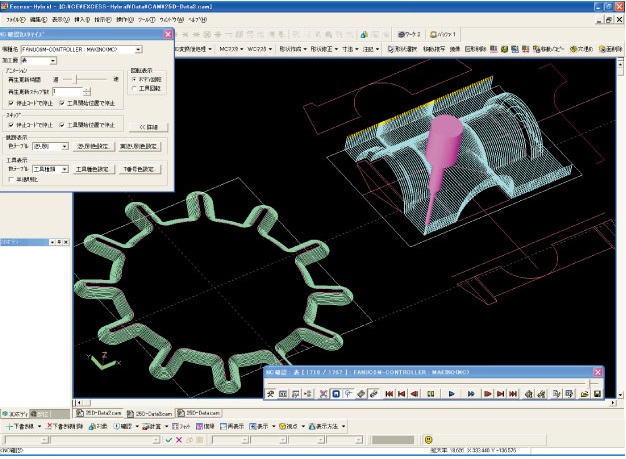Open the 機種名 FANUC6M-CONTROLLER dropdown
The image size is (626, 459).
(136, 49)
